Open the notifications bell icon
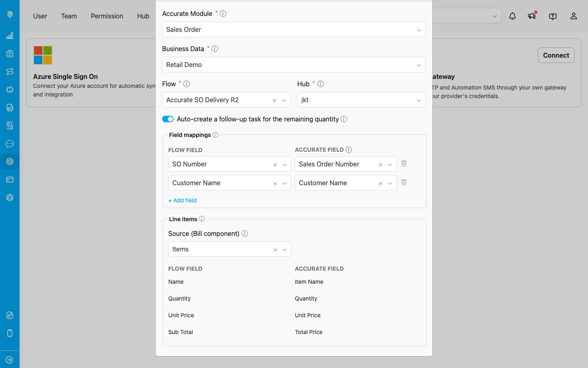Image resolution: width=588 pixels, height=368 pixels. point(512,16)
